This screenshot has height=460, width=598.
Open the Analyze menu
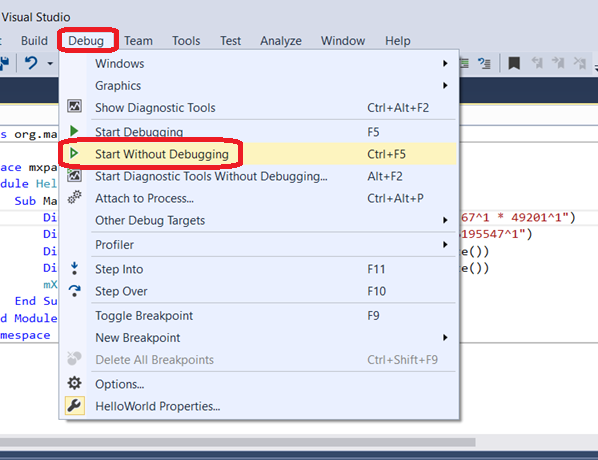[281, 40]
